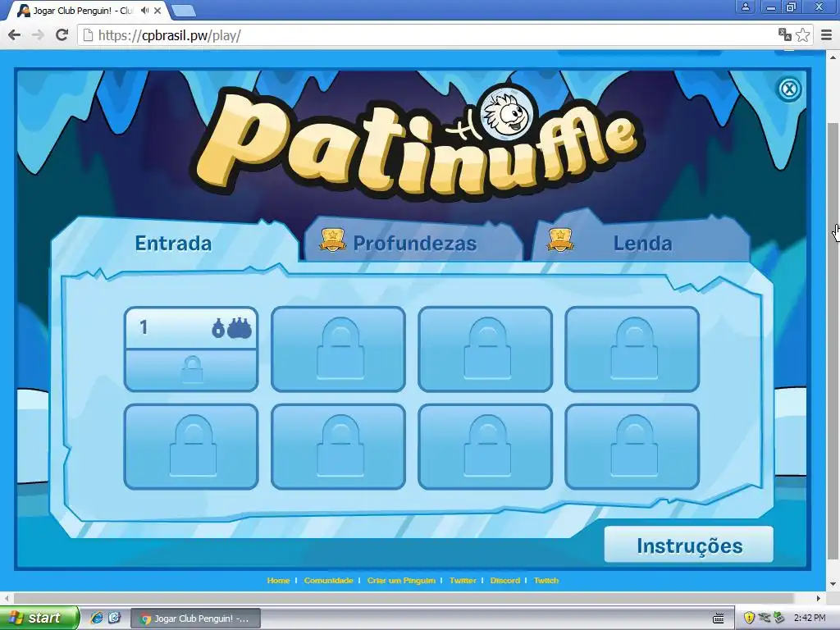This screenshot has width=840, height=630.
Task: Click the gold badge on Profundezas tab
Action: (x=332, y=240)
